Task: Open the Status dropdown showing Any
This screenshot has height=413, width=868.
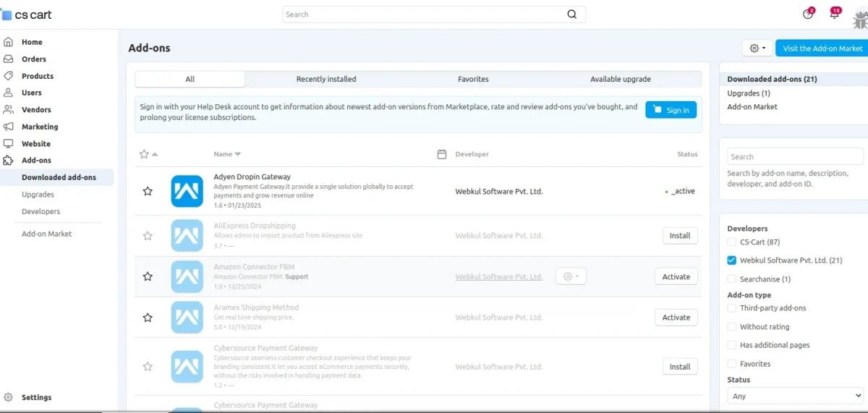Action: pos(796,396)
